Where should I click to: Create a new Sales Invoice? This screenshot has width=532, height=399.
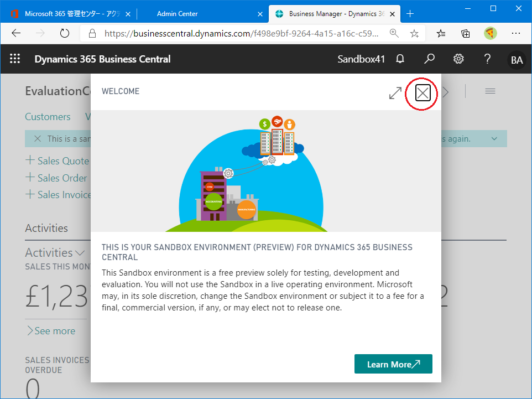click(58, 195)
